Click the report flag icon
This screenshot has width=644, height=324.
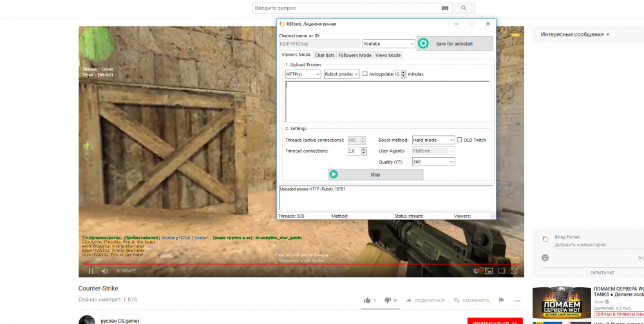pos(500,300)
